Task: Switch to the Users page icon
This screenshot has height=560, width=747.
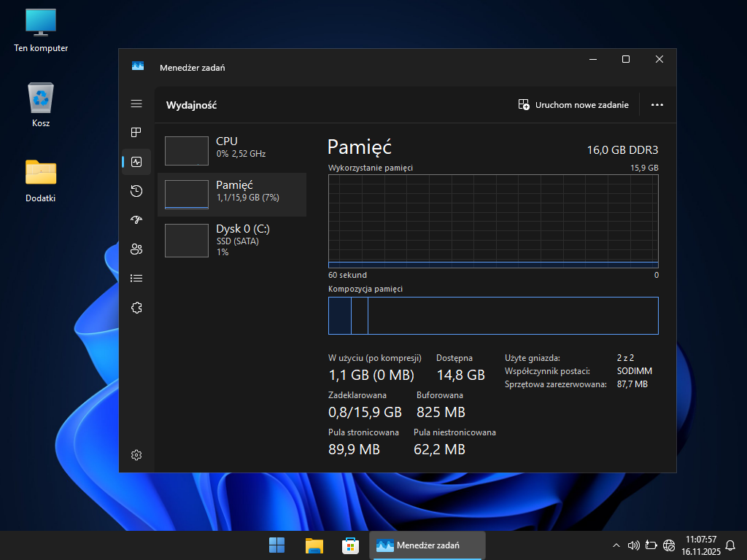Action: pyautogui.click(x=136, y=249)
